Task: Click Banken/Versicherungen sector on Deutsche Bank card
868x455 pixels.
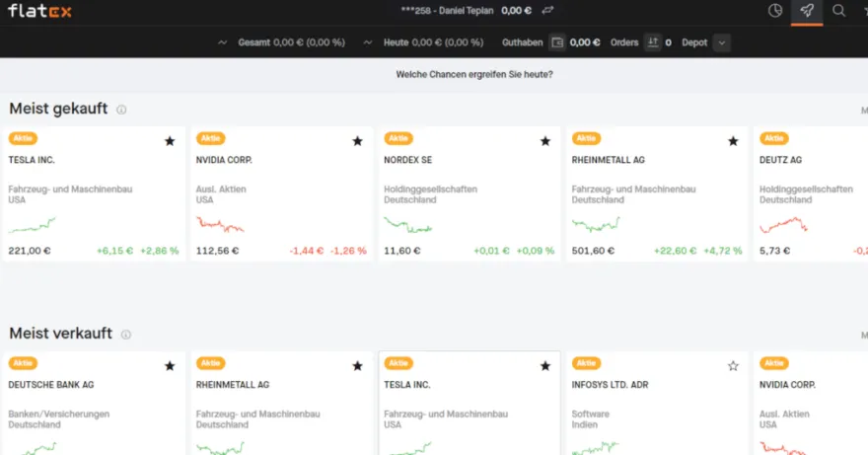Action: pos(58,414)
